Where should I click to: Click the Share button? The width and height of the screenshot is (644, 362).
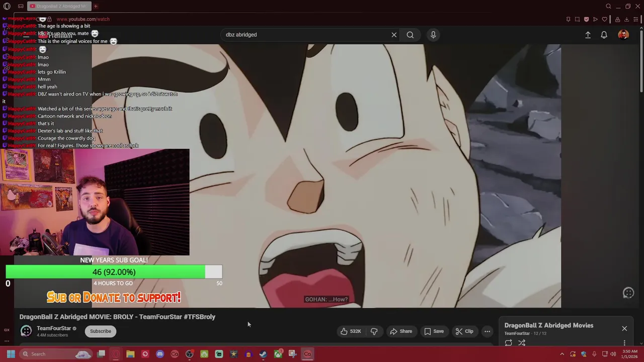(x=401, y=331)
